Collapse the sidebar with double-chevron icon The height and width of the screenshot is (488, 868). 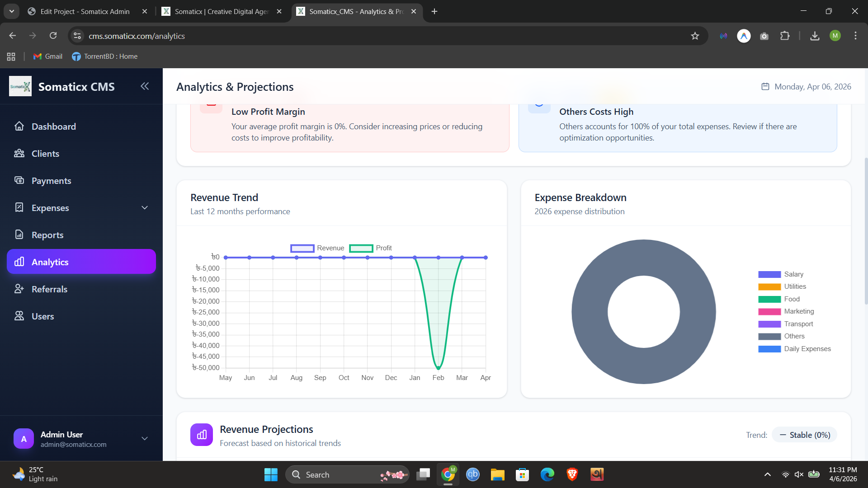(x=145, y=86)
